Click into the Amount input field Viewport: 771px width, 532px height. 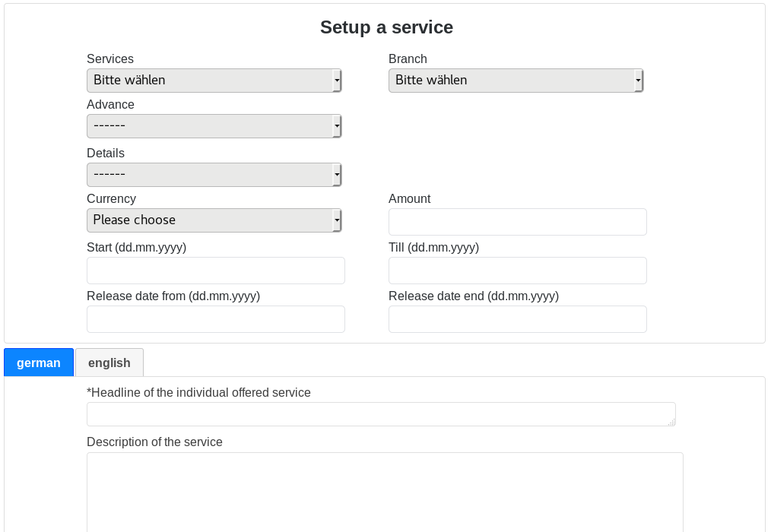[x=517, y=222]
